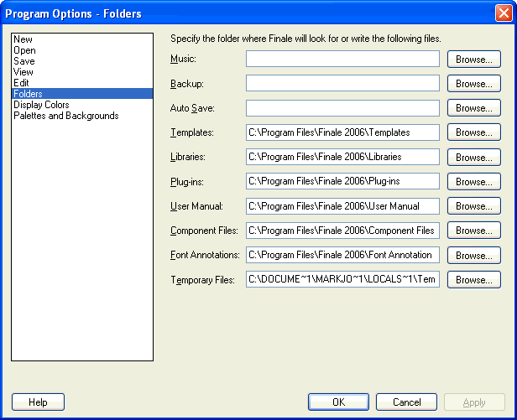Focus the Backup folder text box
Image resolution: width=517 pixels, height=420 pixels.
[x=342, y=84]
